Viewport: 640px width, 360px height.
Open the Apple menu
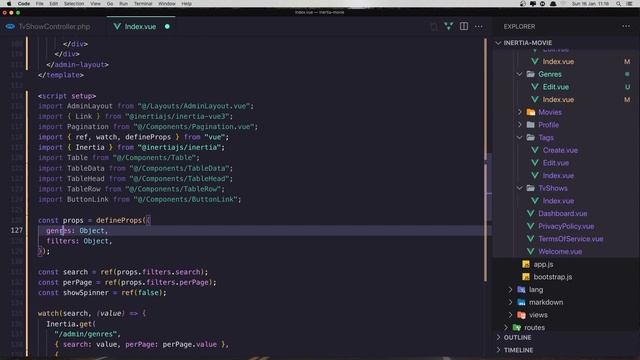tap(9, 4)
